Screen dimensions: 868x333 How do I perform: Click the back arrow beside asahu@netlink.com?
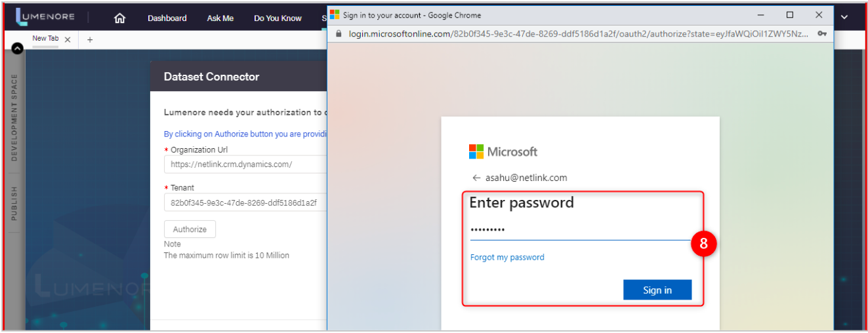476,178
